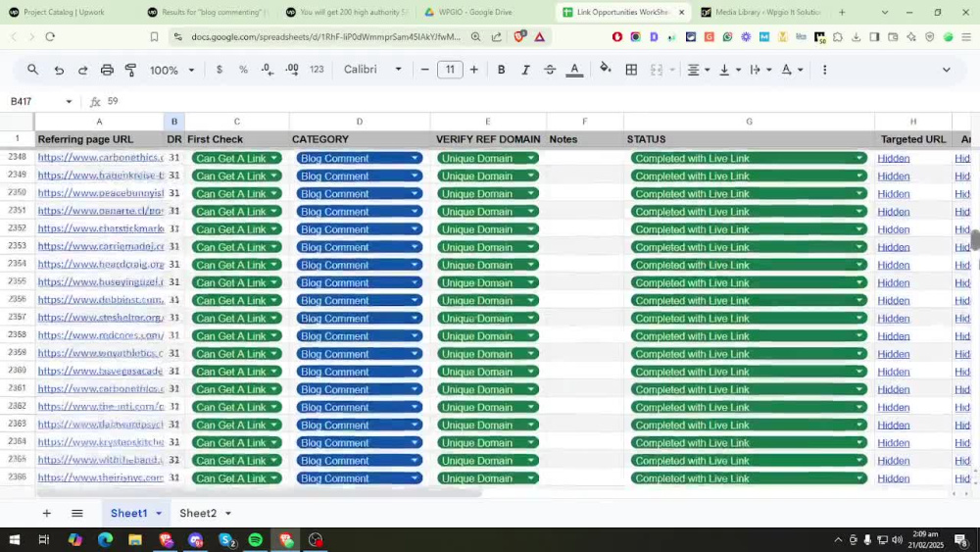This screenshot has width=980, height=552.
Task: Switch to WPGIO - Google Drive browser tab
Action: click(475, 12)
